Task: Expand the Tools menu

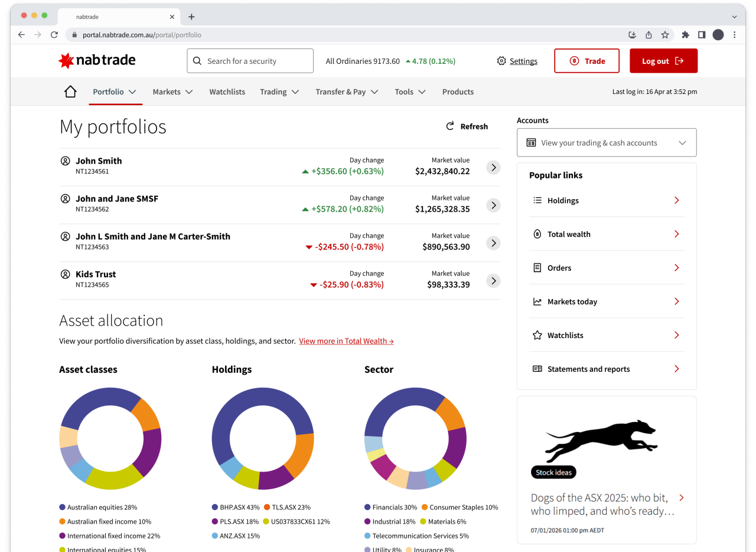Action: pos(410,92)
